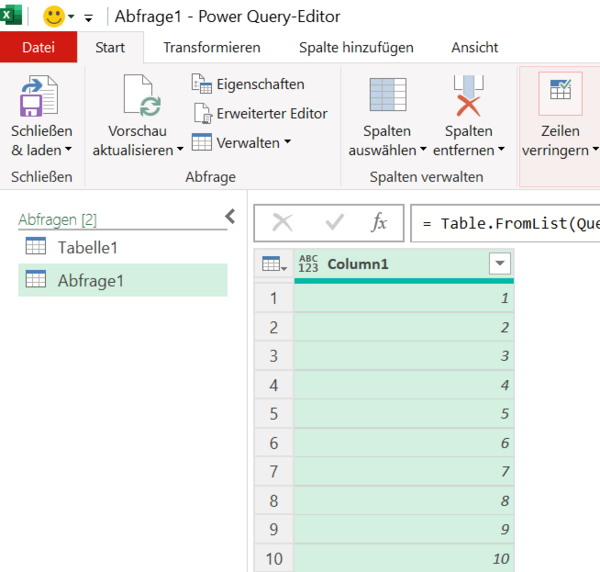Click the Verwalten table icon
600x572 pixels.
pos(201,142)
